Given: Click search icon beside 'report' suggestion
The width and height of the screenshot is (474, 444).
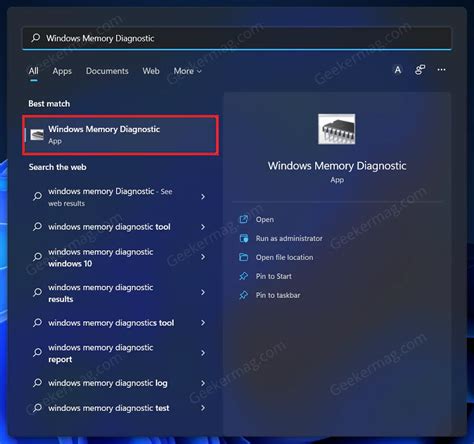Looking at the screenshot, I should 37,352.
